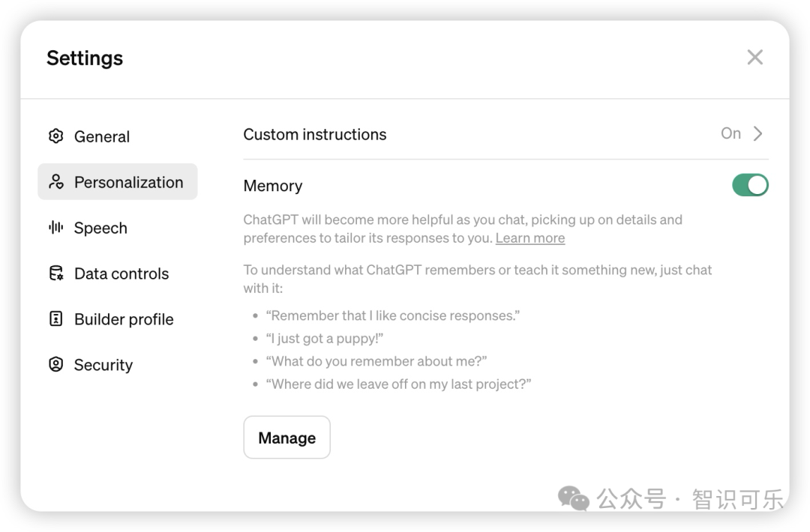Click the shield icon beside Security
Viewport: 810px width, 532px height.
pyautogui.click(x=56, y=365)
